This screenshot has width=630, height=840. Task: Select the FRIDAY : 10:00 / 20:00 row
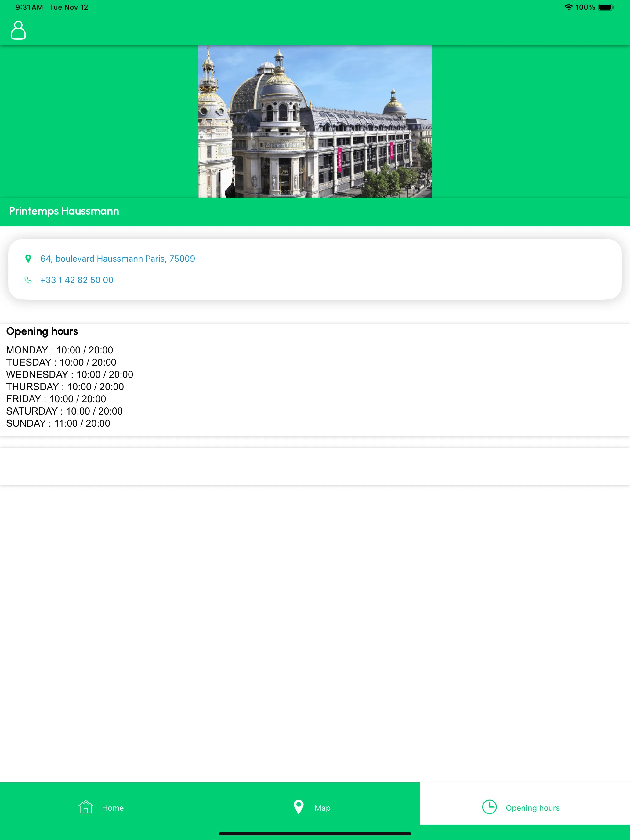pyautogui.click(x=56, y=399)
